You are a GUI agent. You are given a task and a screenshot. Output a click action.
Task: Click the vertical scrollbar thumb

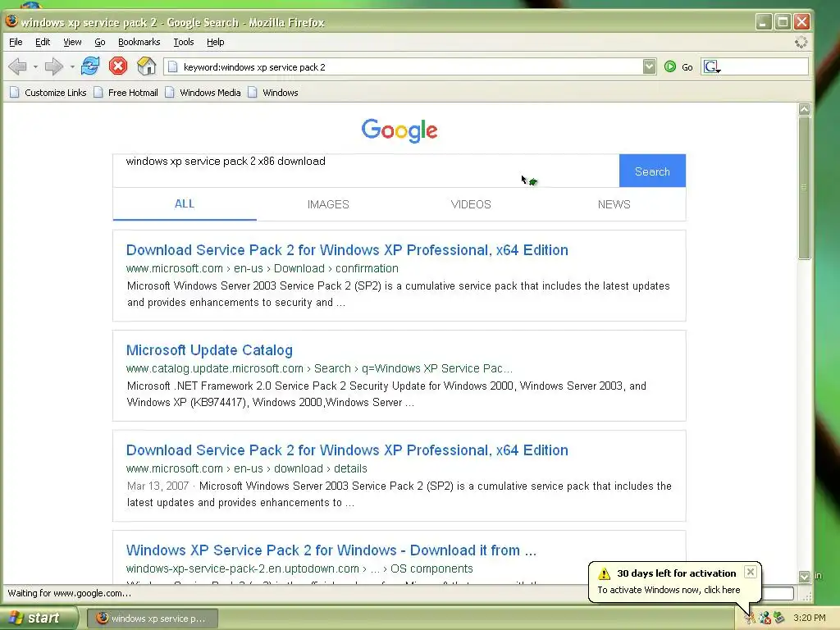point(804,188)
